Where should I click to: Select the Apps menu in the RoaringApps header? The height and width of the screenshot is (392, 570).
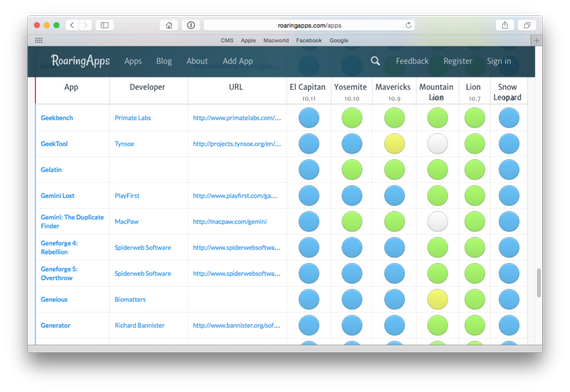click(x=133, y=61)
